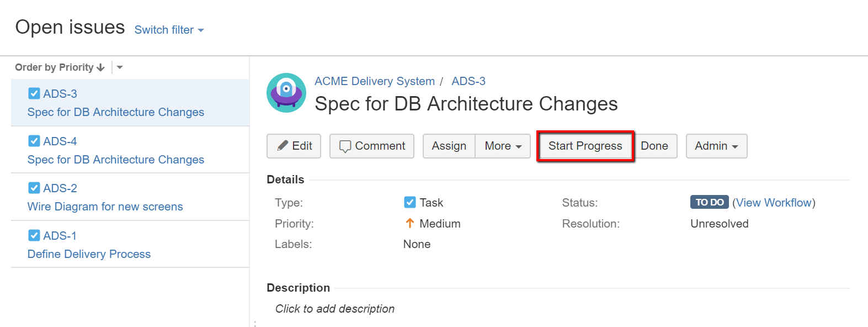This screenshot has width=868, height=327.
Task: Click the Details section heading
Action: (285, 180)
